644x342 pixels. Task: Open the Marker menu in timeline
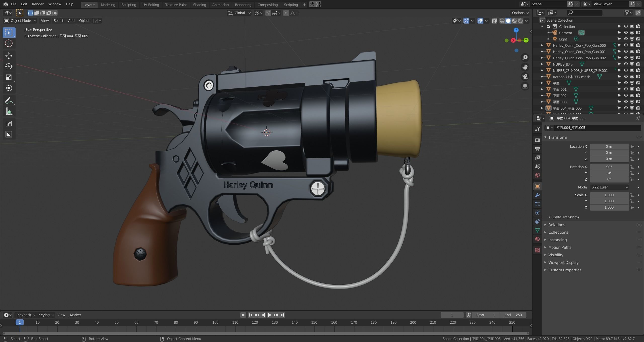[x=75, y=315]
